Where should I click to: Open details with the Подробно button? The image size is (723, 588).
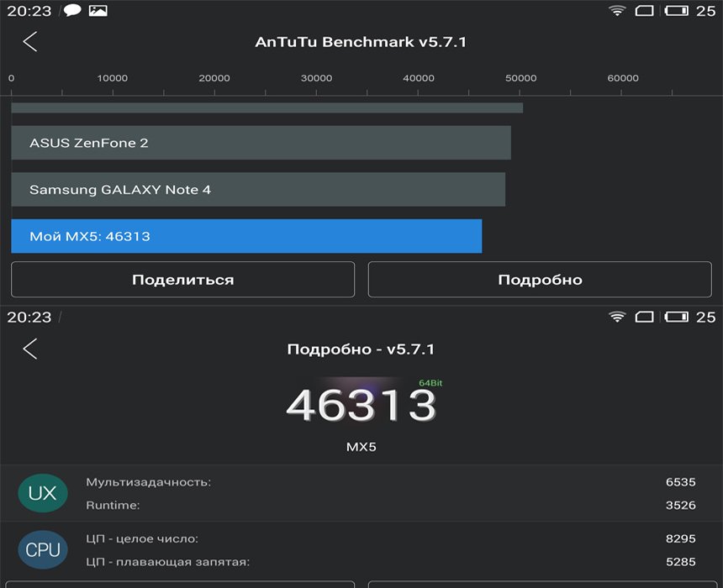(x=540, y=280)
